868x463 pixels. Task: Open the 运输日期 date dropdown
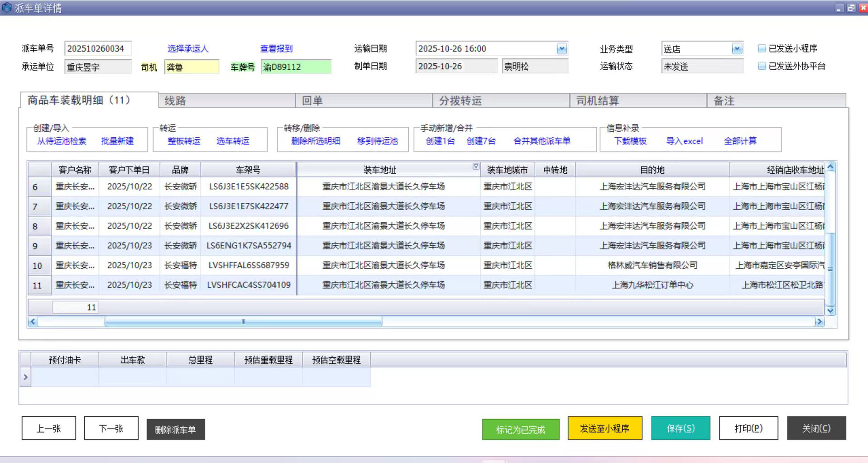coord(561,49)
